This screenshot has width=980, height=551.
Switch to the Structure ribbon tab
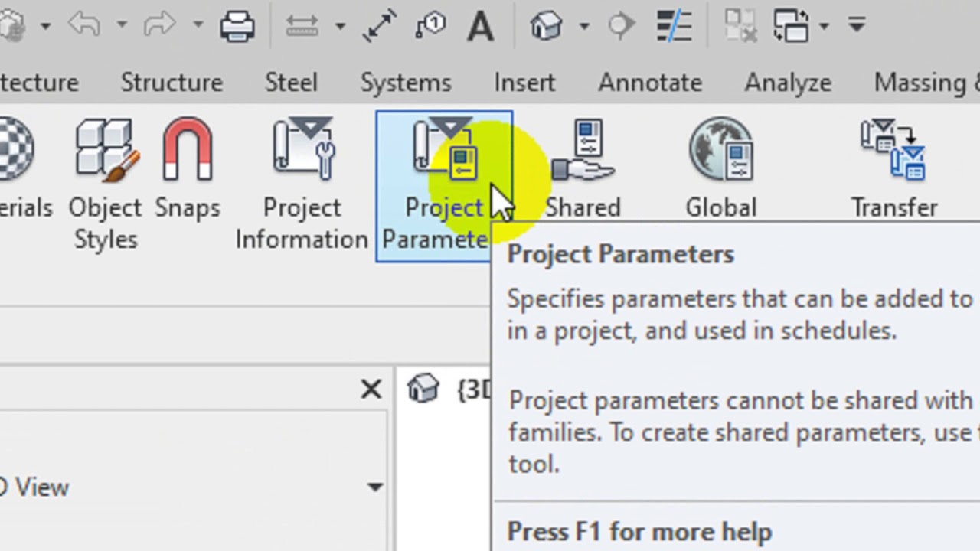[171, 83]
